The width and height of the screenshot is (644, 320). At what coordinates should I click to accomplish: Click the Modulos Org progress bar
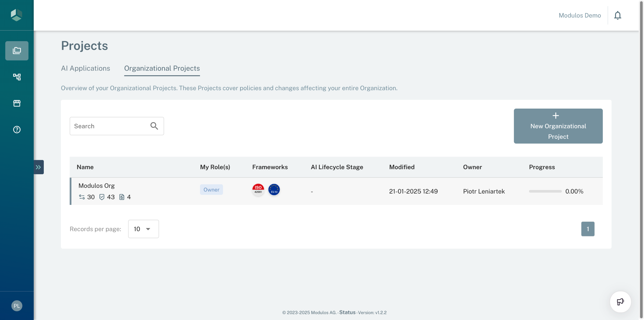point(545,191)
